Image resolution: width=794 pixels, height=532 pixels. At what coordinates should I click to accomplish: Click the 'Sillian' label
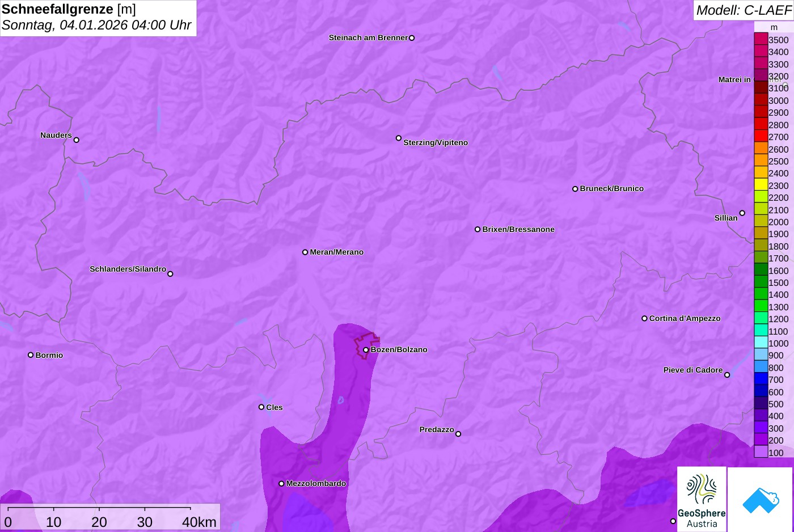point(726,218)
